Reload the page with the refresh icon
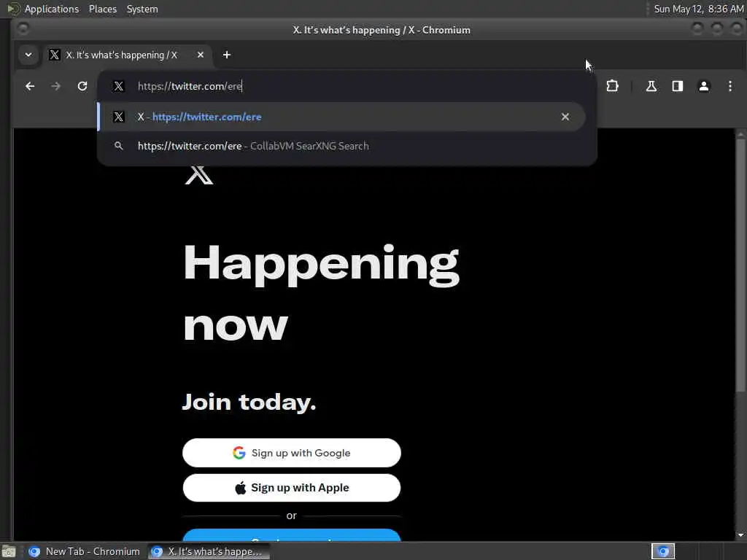 tap(82, 86)
